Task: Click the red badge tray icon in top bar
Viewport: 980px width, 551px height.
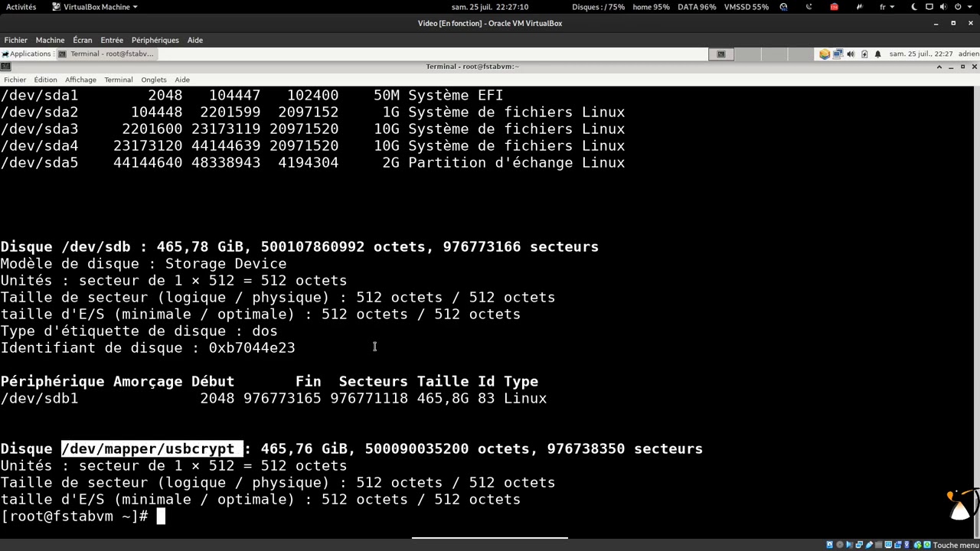Action: pyautogui.click(x=834, y=7)
